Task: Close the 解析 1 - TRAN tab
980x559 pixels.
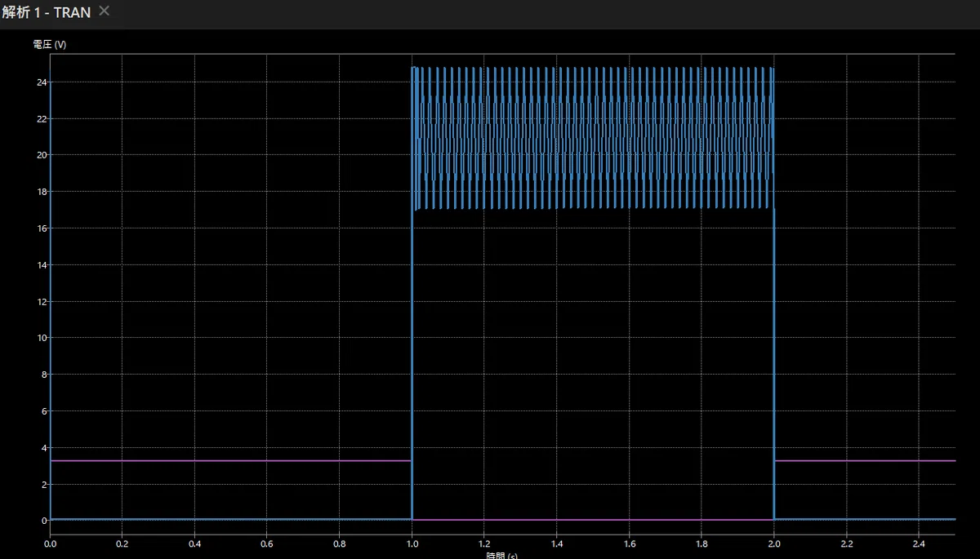Action: coord(104,11)
